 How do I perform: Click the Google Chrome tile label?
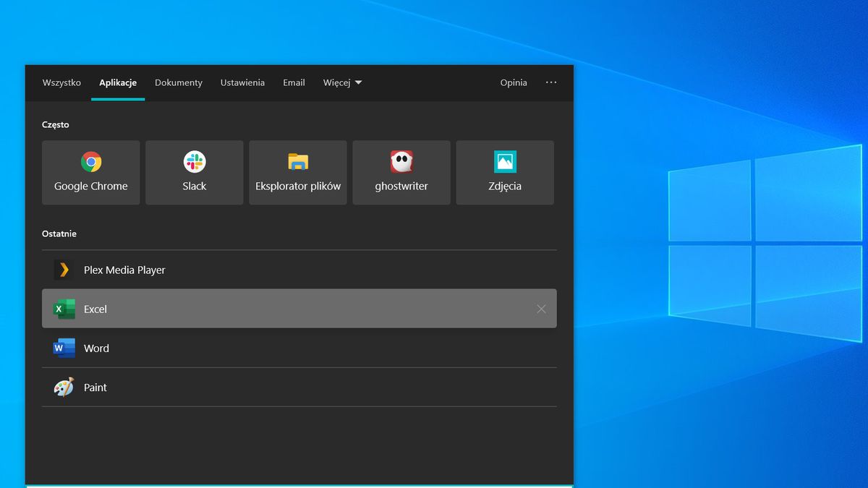pyautogui.click(x=91, y=186)
